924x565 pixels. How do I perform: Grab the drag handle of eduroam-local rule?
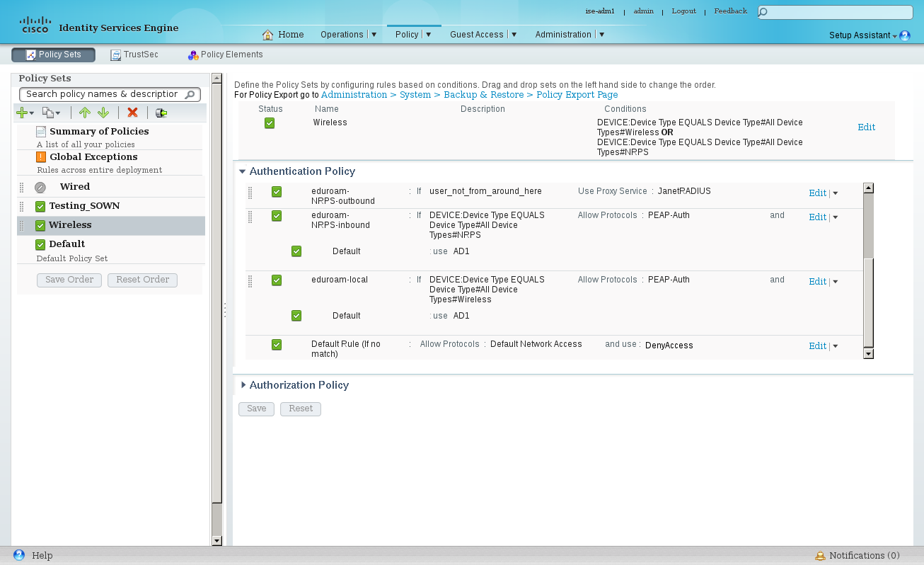[x=250, y=281]
